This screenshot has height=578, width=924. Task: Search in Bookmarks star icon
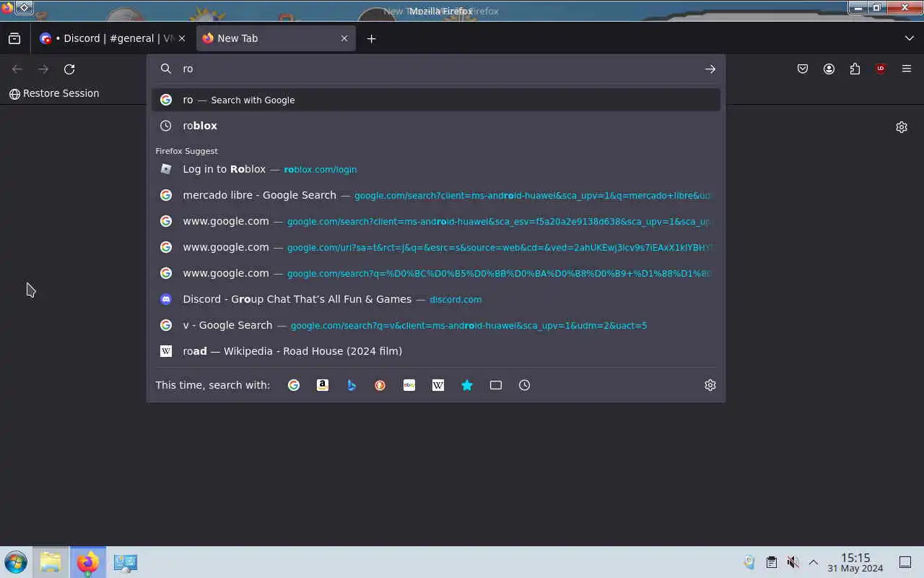tap(467, 385)
